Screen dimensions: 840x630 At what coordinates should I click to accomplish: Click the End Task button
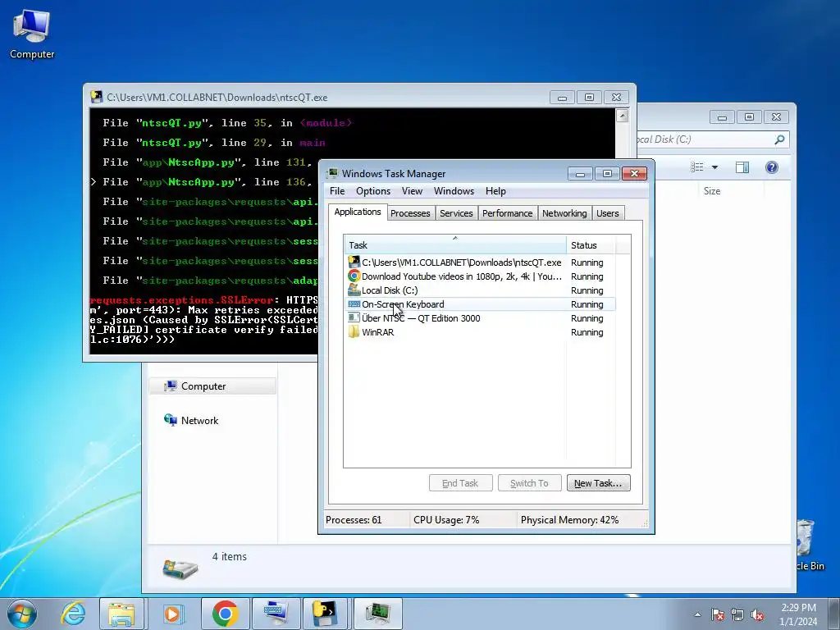pos(461,483)
